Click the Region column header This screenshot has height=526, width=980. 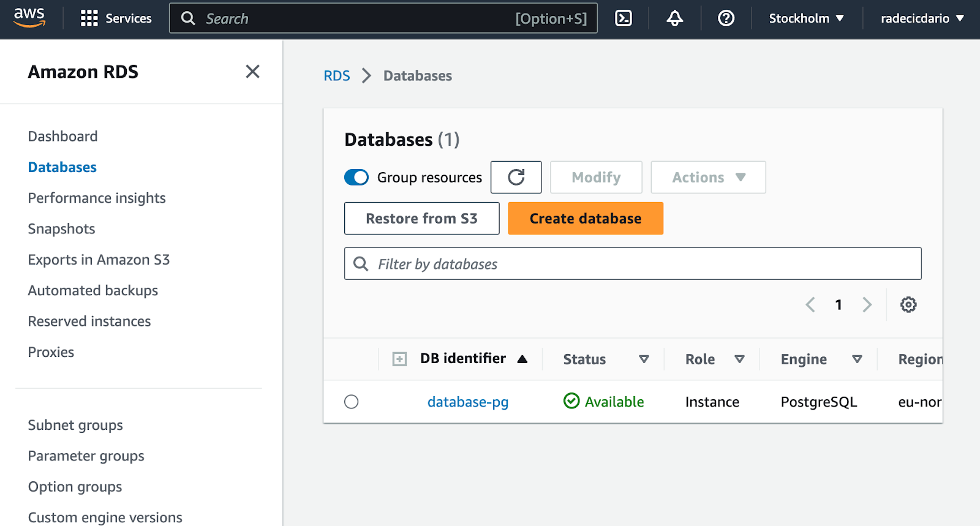[x=920, y=359]
